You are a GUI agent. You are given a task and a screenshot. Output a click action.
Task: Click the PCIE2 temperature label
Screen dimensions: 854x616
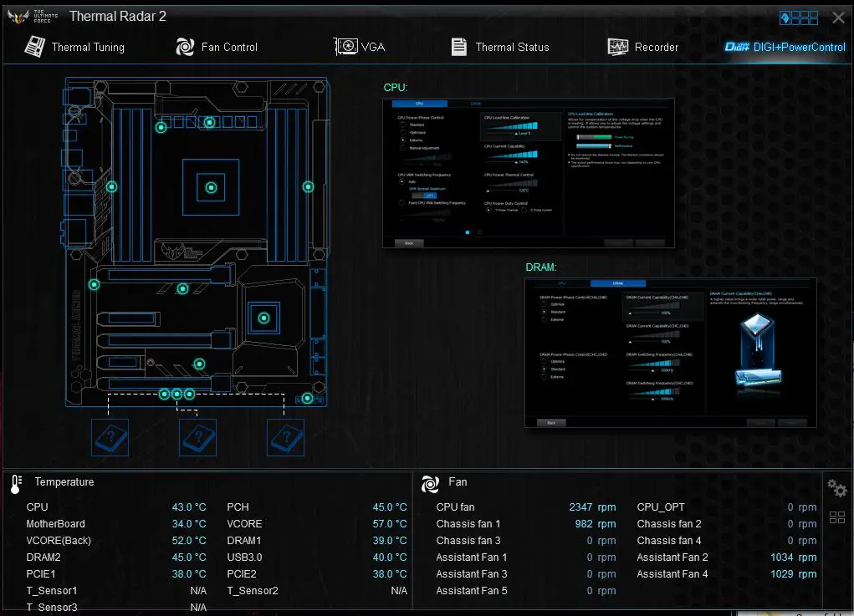(242, 574)
